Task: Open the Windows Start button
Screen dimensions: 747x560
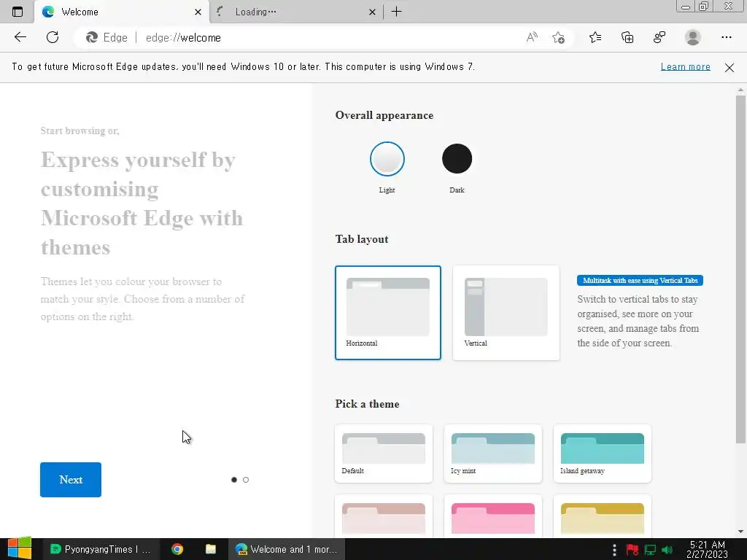Action: pyautogui.click(x=19, y=548)
